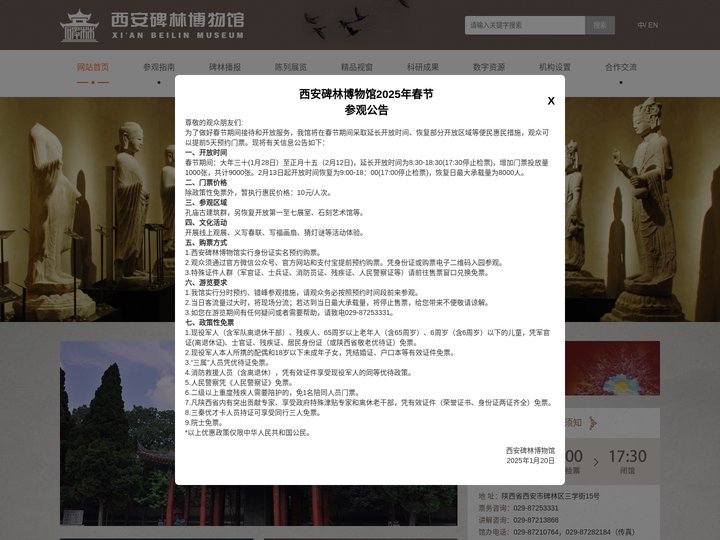The height and width of the screenshot is (540, 720).
Task: Open the 数字资源 menu item
Action: tap(489, 67)
